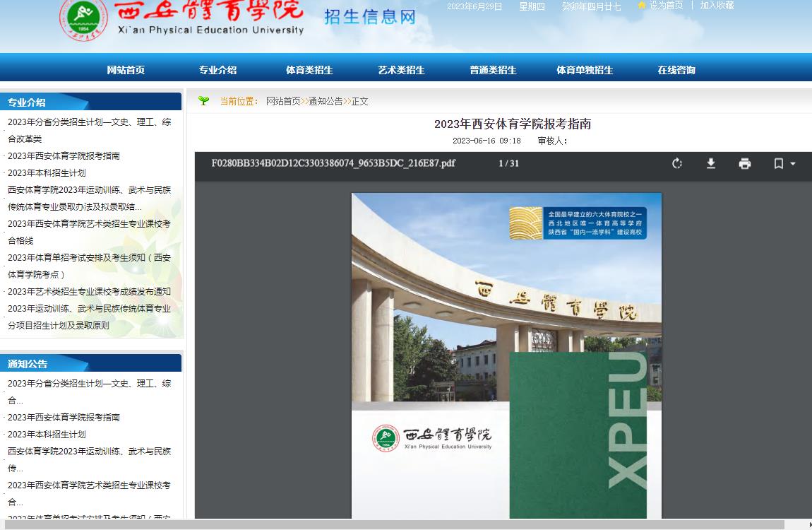Image resolution: width=812 pixels, height=530 pixels.
Task: Click the 专业介绍 sidebar panel header
Action: 90,102
